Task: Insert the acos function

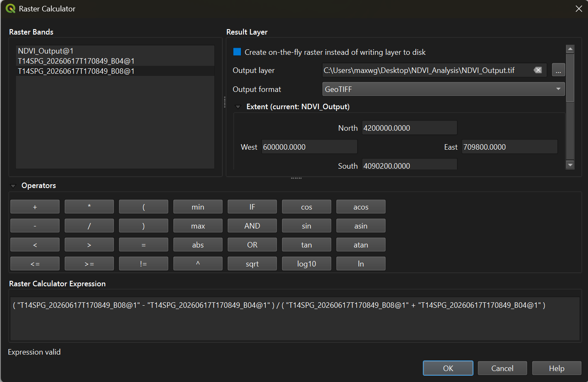Action: (361, 207)
